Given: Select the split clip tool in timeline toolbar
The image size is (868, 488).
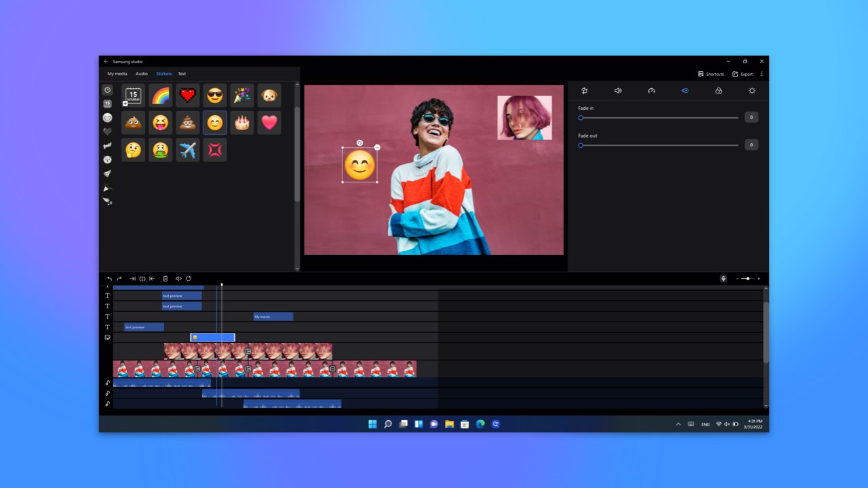Looking at the screenshot, I should (x=142, y=279).
